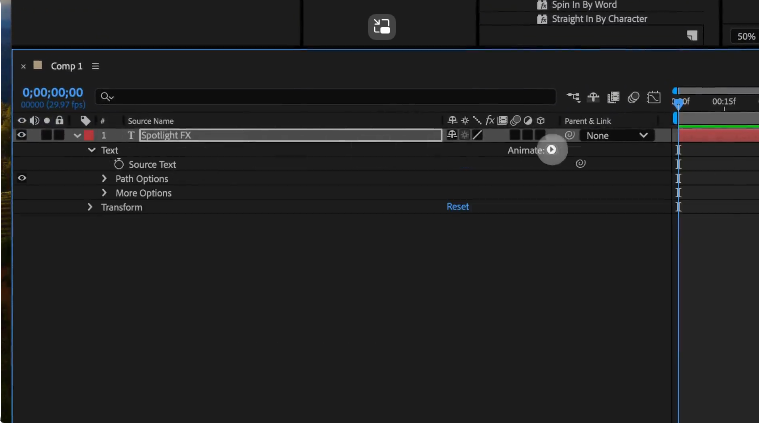This screenshot has width=759, height=423.
Task: Choose Straight In By Character preset
Action: coord(599,19)
